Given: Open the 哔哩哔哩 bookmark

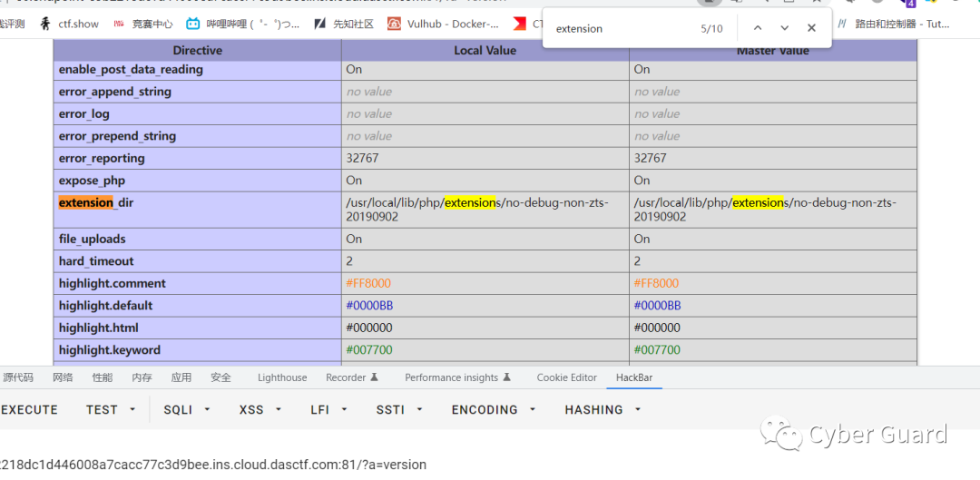Looking at the screenshot, I should click(x=243, y=24).
